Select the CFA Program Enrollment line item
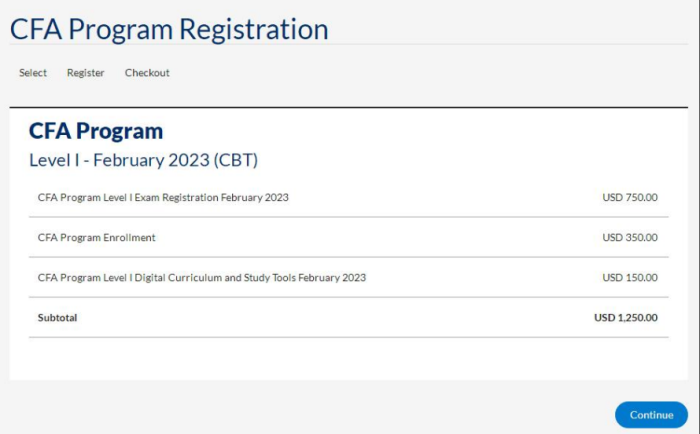This screenshot has width=700, height=434. pyautogui.click(x=97, y=237)
